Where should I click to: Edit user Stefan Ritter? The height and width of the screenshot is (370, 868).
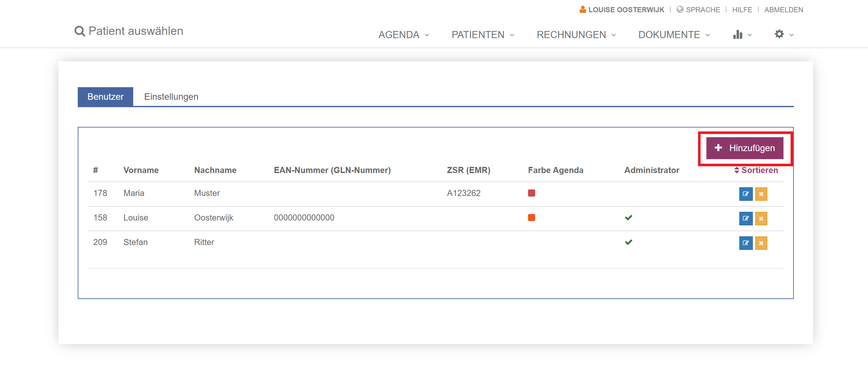point(746,243)
